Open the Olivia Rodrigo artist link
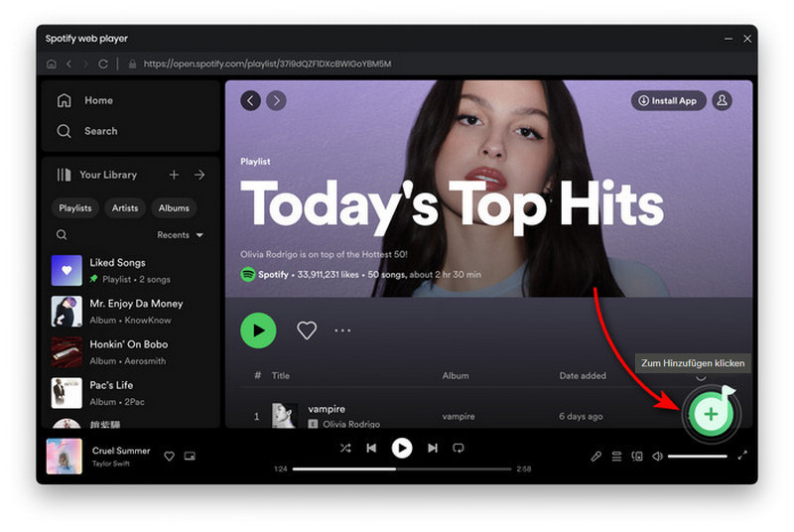 (x=351, y=424)
